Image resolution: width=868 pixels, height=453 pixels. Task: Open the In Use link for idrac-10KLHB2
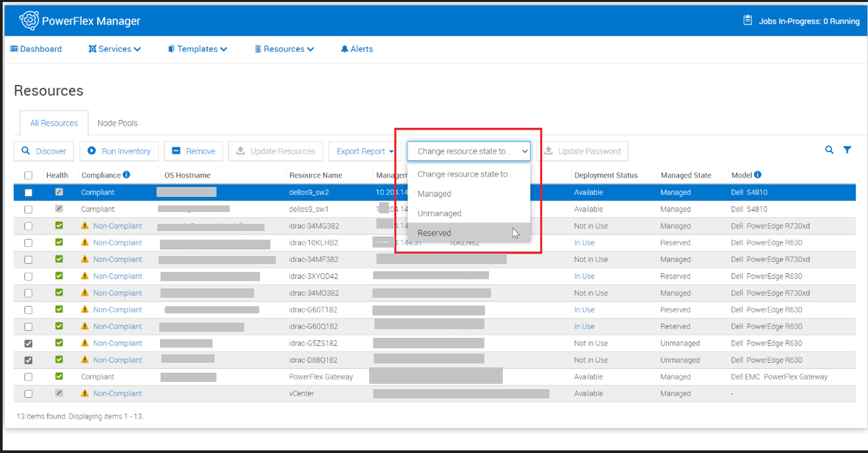pos(584,242)
